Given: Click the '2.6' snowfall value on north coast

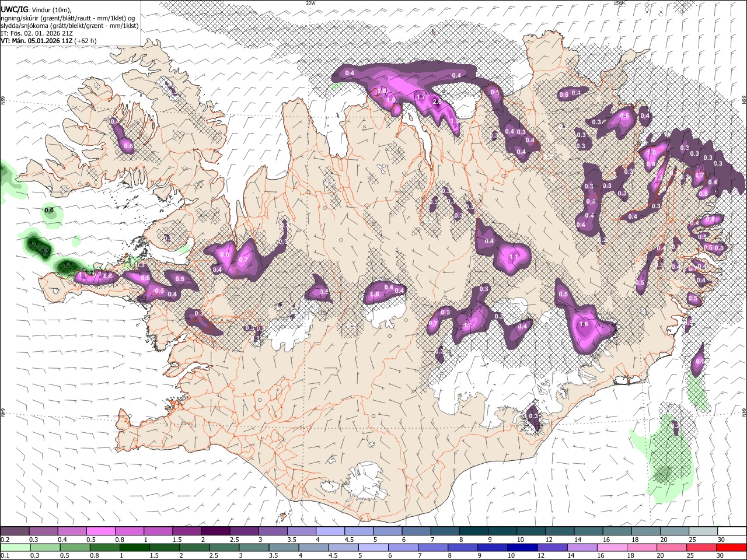Looking at the screenshot, I should (436, 102).
